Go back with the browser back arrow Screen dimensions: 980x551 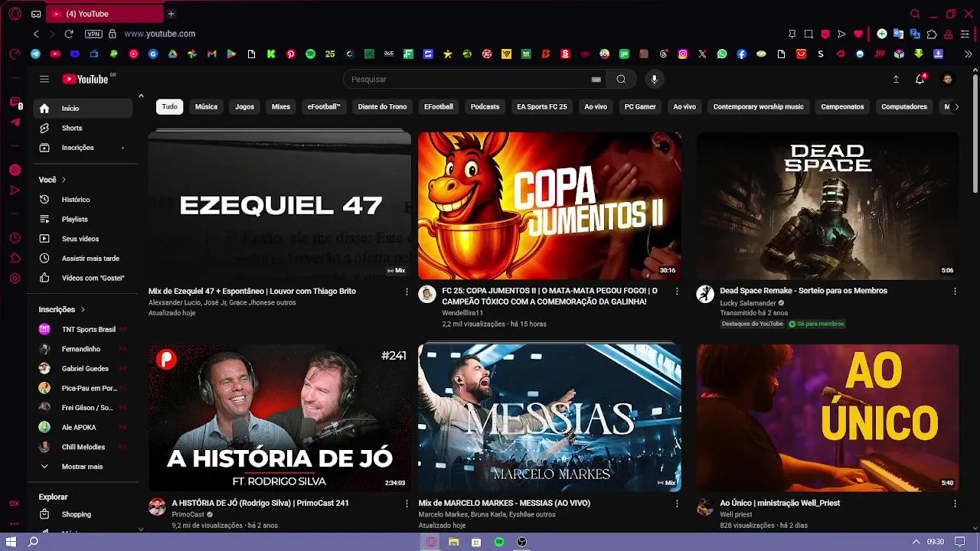coord(36,34)
